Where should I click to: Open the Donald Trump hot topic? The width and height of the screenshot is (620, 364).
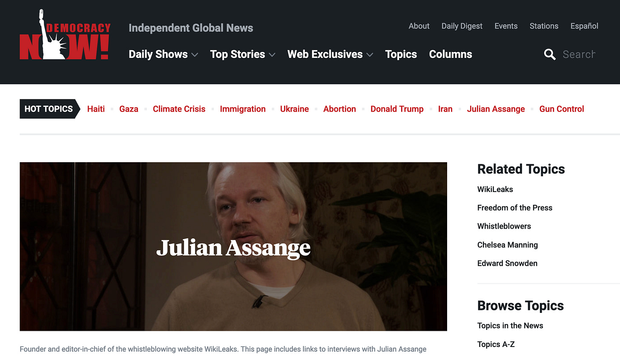[397, 109]
